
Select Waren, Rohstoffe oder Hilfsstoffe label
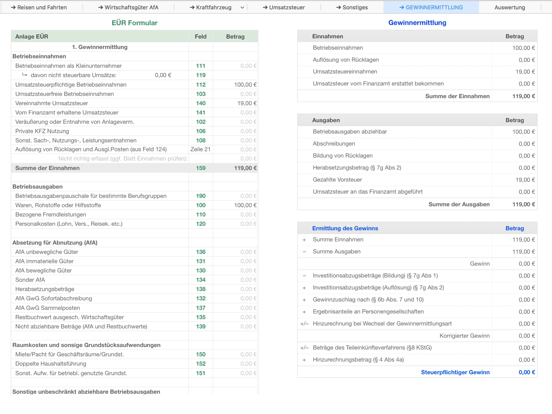[58, 205]
